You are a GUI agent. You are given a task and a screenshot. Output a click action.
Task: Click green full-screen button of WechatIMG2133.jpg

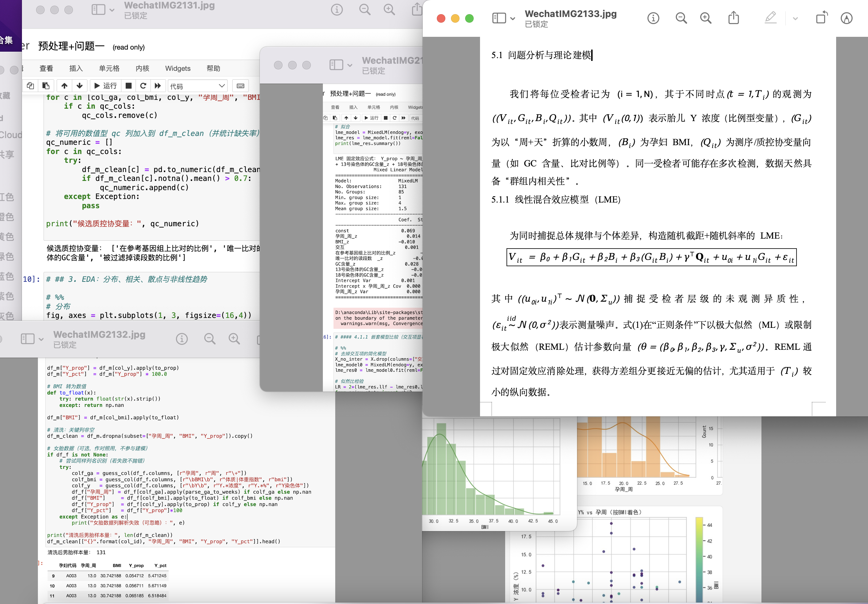point(469,18)
